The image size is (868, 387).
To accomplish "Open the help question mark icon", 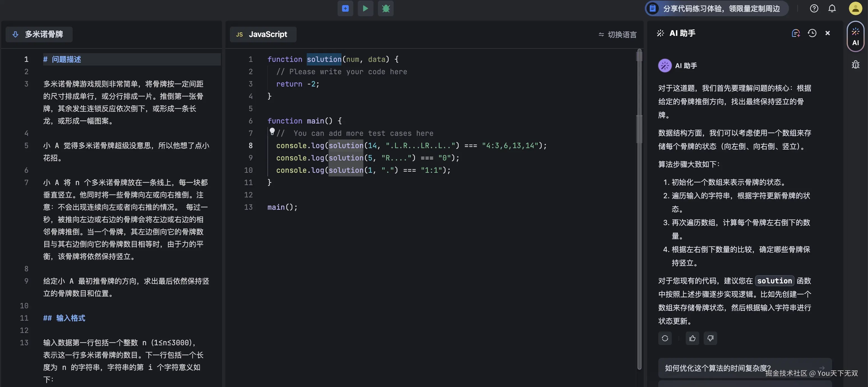I will (814, 8).
